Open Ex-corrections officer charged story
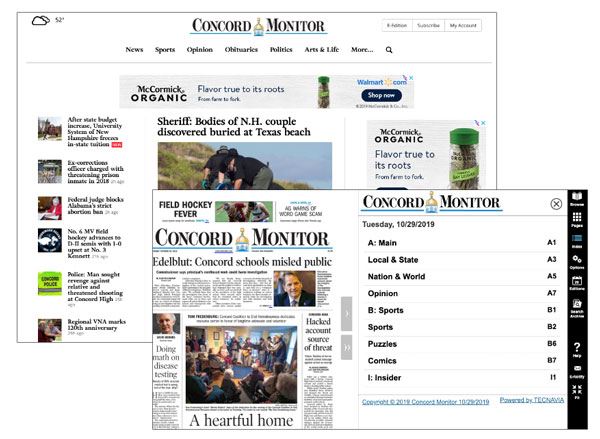Screen dimensions: 600x439 (96, 172)
